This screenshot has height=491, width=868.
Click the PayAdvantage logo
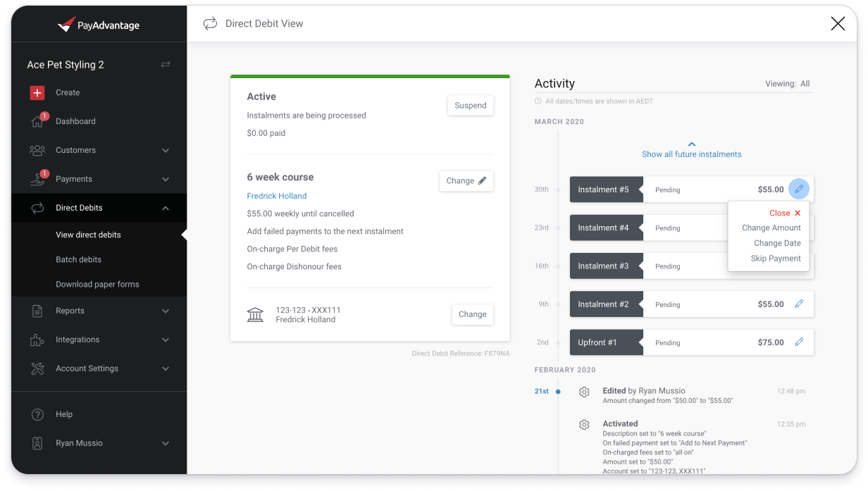click(x=99, y=25)
